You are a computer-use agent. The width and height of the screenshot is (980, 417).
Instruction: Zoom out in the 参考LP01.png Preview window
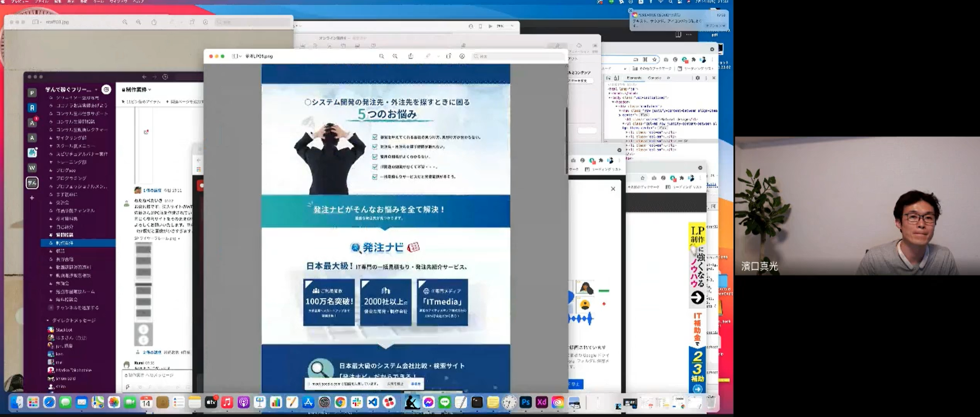(381, 56)
